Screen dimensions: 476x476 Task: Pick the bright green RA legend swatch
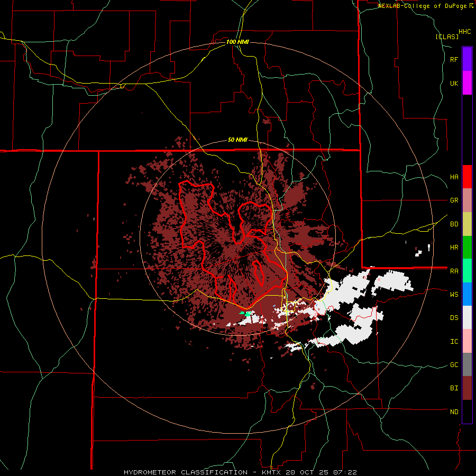(467, 271)
